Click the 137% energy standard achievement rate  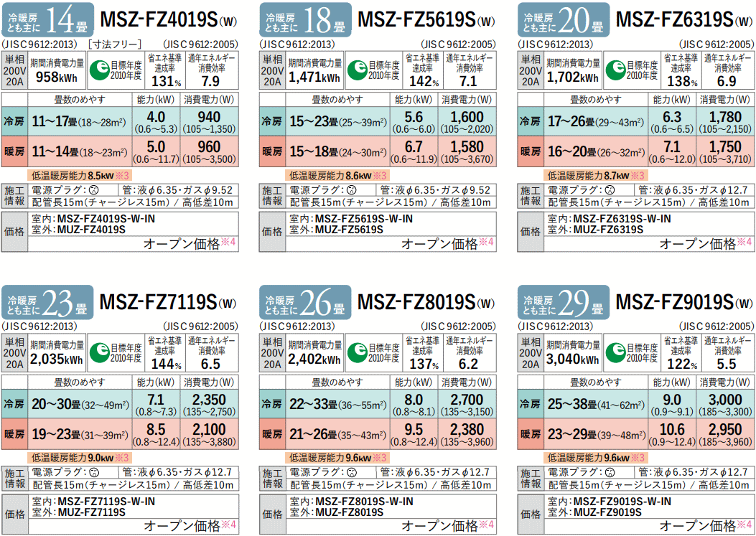424,364
